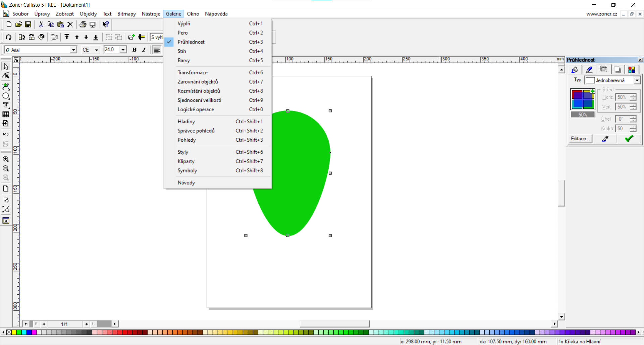This screenshot has width=644, height=345.
Task: Click the page 1/1 indicator field
Action: 64,324
